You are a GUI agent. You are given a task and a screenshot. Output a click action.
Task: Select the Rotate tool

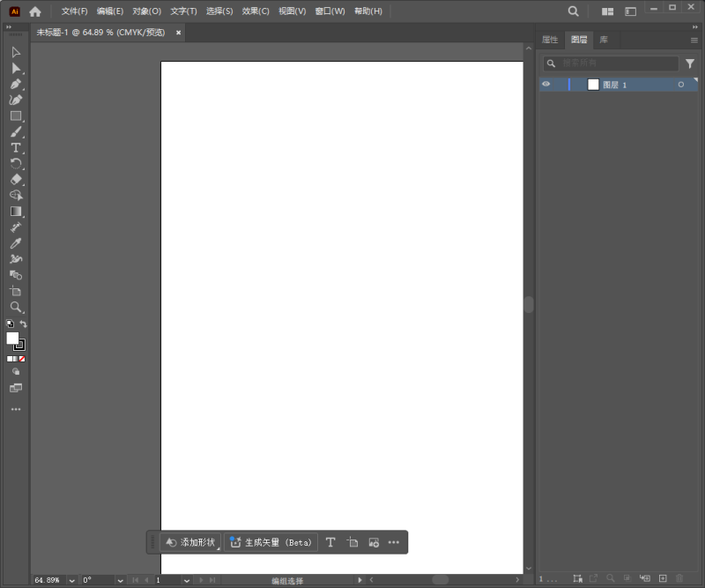point(15,163)
